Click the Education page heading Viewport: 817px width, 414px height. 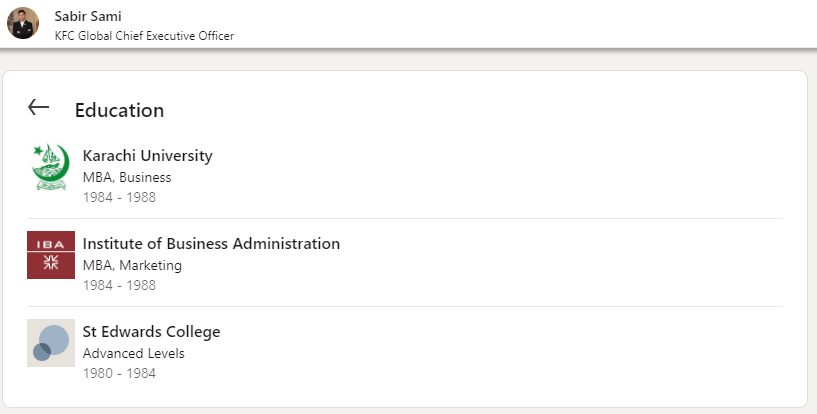119,110
